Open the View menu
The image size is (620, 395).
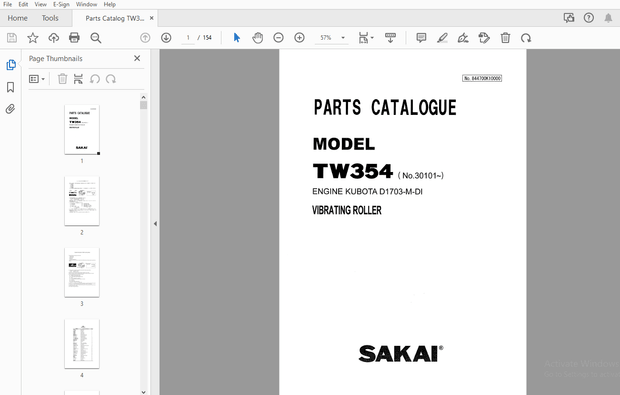[40, 4]
